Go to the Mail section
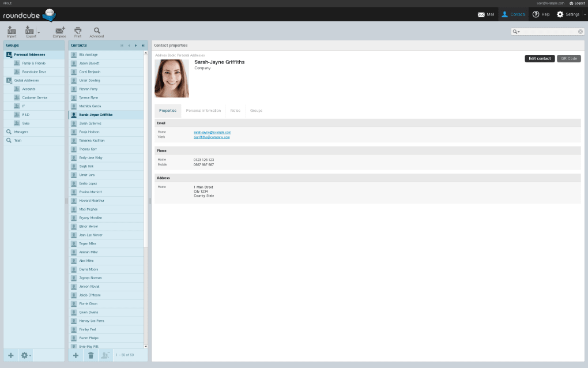The height and width of the screenshot is (368, 588). click(x=486, y=14)
